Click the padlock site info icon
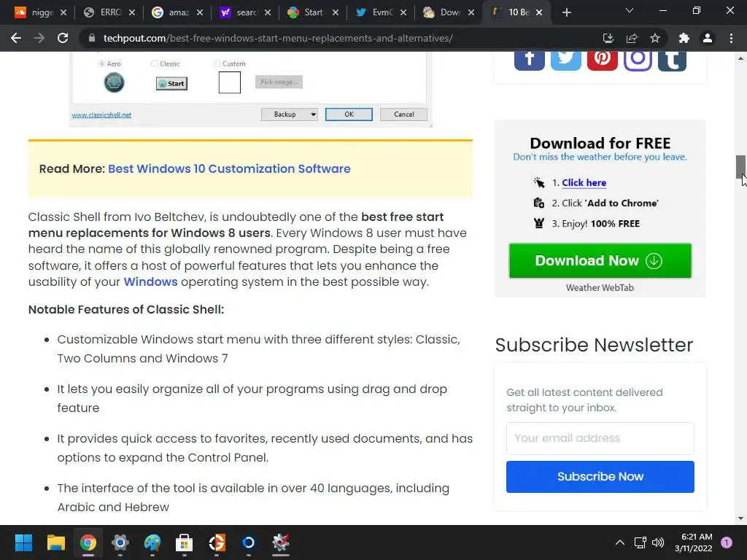This screenshot has height=560, width=747. click(x=92, y=38)
